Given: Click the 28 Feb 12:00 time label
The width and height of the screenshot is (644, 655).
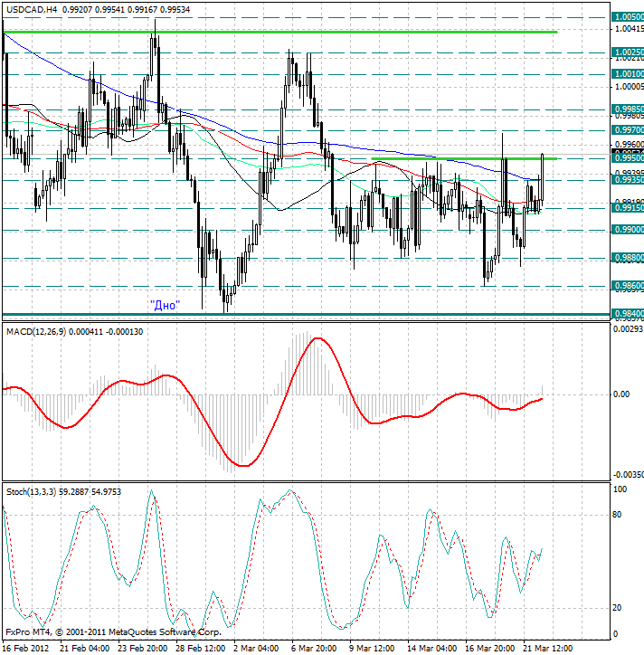Looking at the screenshot, I should point(201,649).
